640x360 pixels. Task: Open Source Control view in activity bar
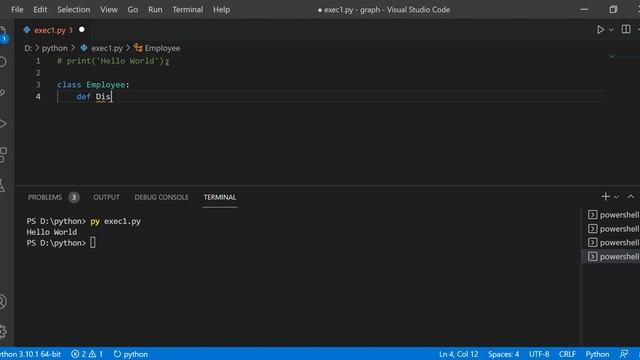3,93
